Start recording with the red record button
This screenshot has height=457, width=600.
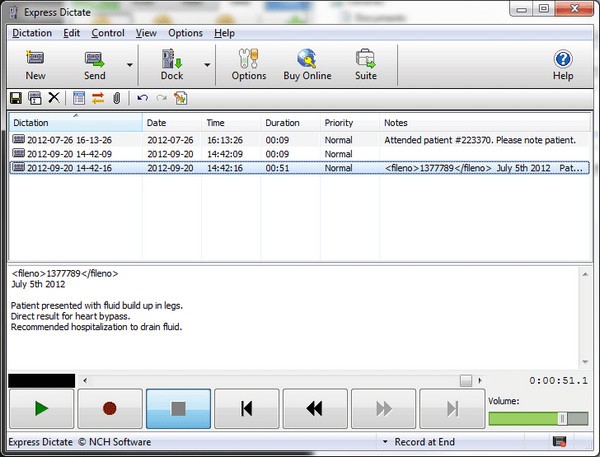(110, 408)
